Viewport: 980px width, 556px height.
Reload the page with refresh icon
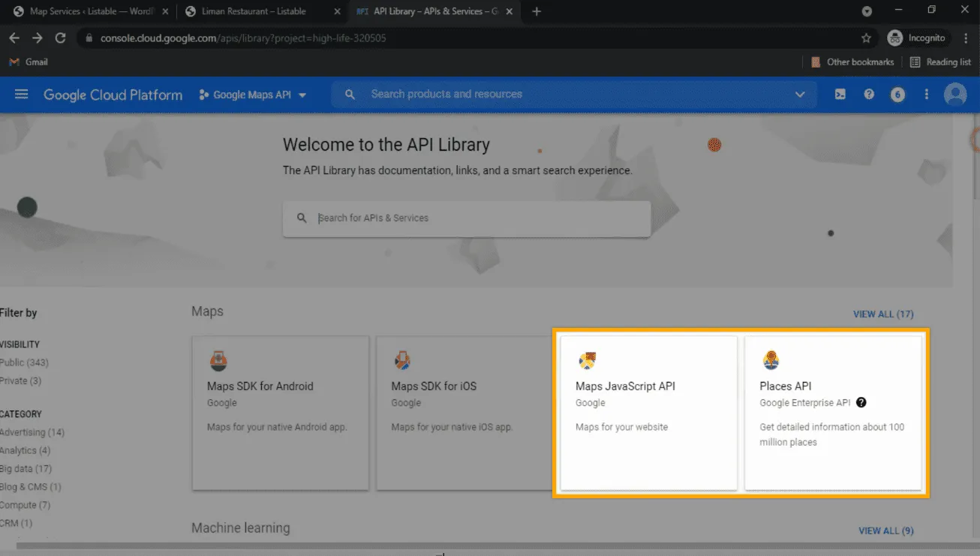tap(61, 38)
